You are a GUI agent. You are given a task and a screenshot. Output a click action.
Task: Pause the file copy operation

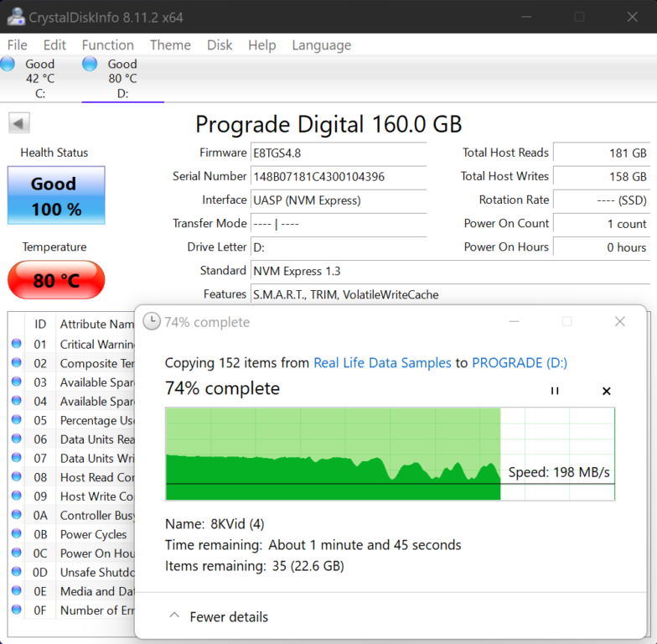coord(554,391)
